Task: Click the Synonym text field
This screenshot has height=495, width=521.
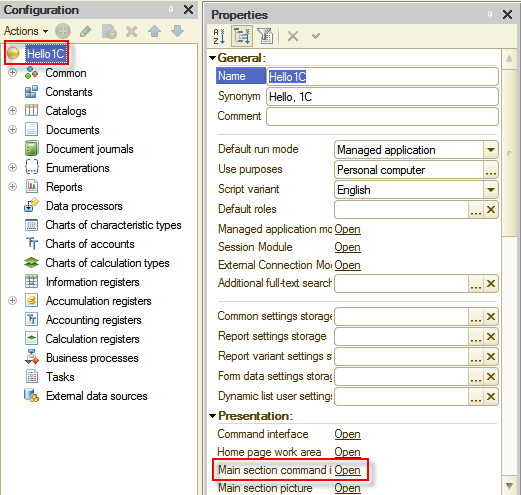Action: tap(382, 97)
